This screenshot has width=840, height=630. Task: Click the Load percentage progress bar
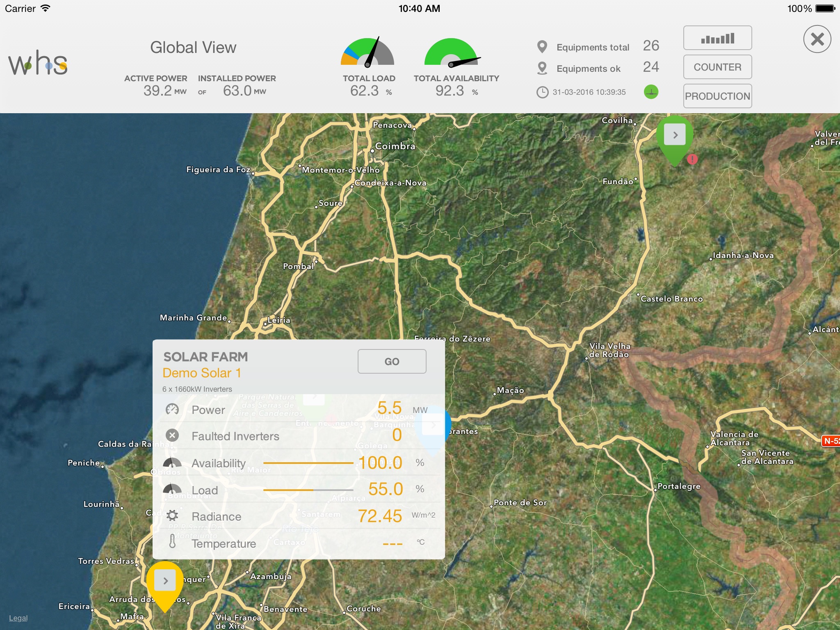coord(308,490)
